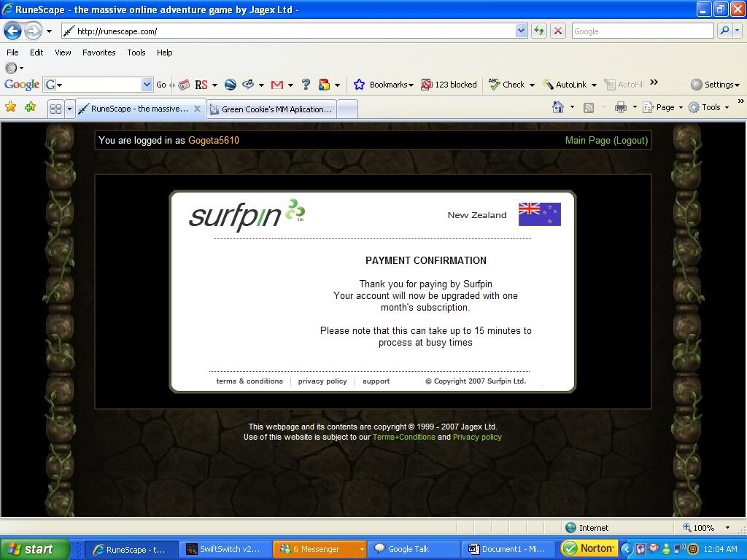Screen dimensions: 747x560
Task: Click the Main Page (Logout) link
Action: pos(606,141)
